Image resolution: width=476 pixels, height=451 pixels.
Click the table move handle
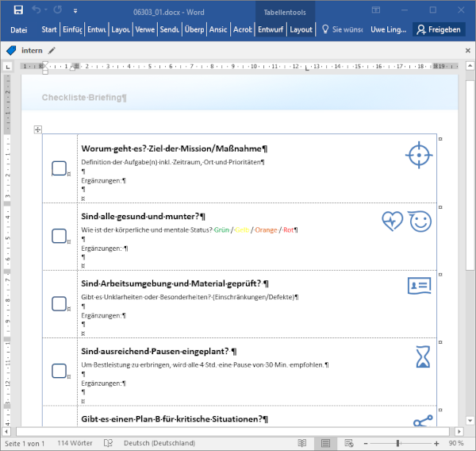pos(38,129)
